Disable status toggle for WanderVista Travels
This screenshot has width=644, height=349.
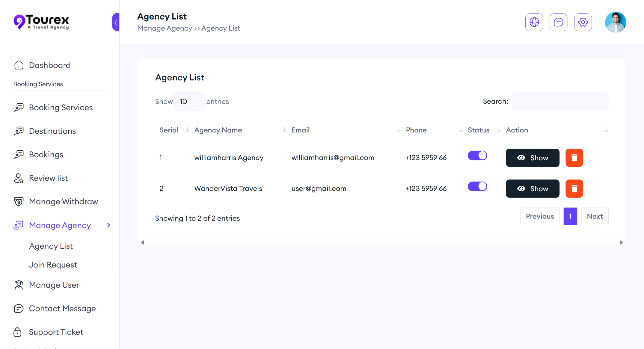point(477,187)
